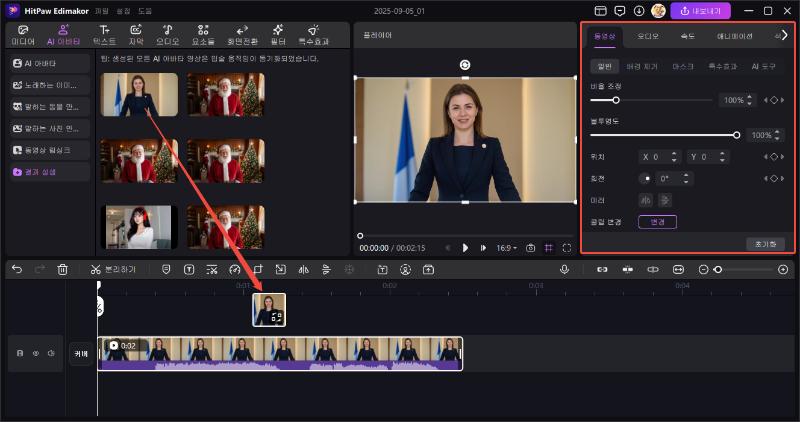Click the 불투명도 opacity slider handle
This screenshot has width=800, height=422.
point(736,135)
